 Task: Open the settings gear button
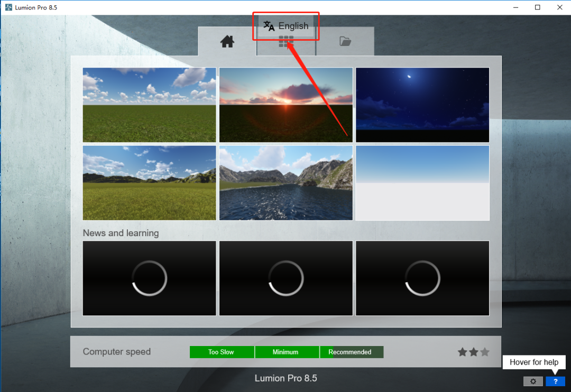533,381
